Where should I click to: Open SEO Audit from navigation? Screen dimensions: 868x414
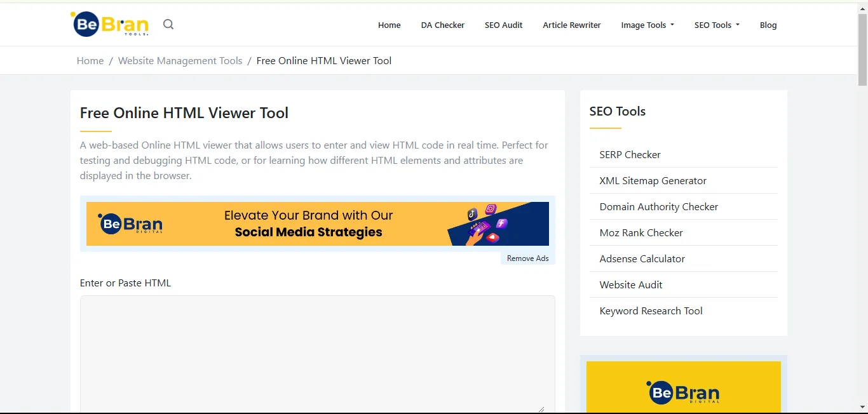503,25
